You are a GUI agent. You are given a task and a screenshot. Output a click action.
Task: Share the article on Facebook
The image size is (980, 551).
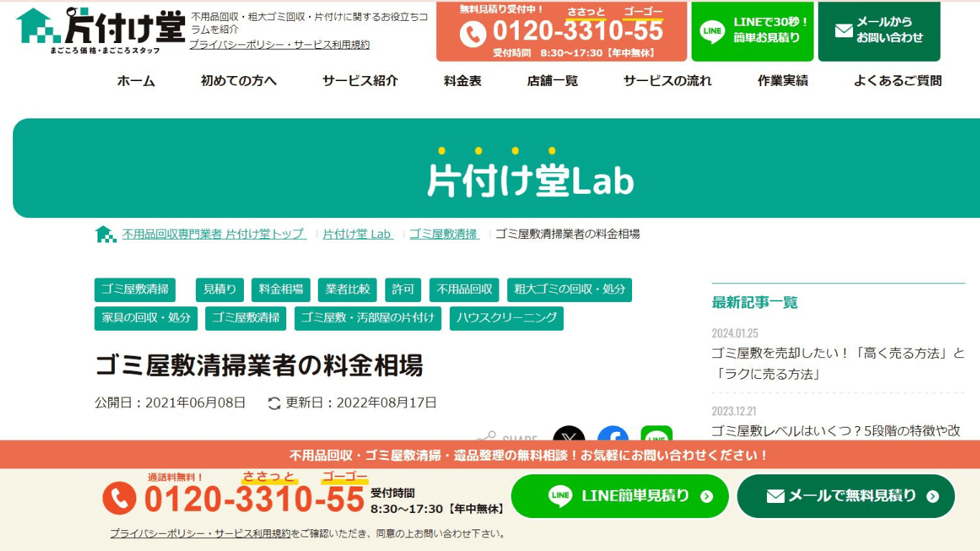613,435
